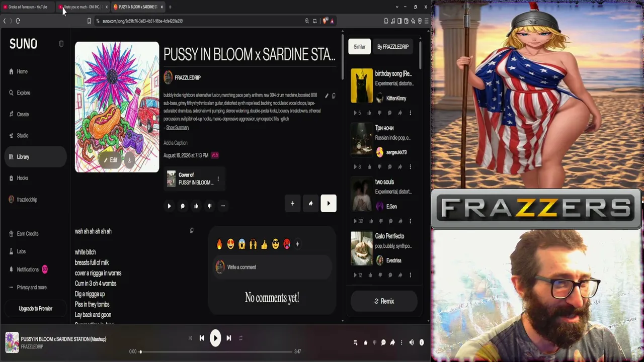The width and height of the screenshot is (644, 362).
Task: Open the play queue in the bottom player
Action: point(355,343)
